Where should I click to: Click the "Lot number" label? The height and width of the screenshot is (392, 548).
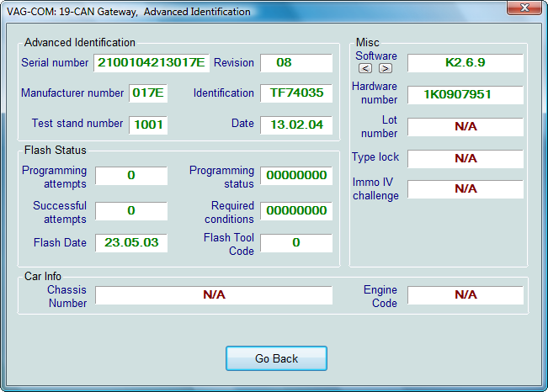point(379,127)
